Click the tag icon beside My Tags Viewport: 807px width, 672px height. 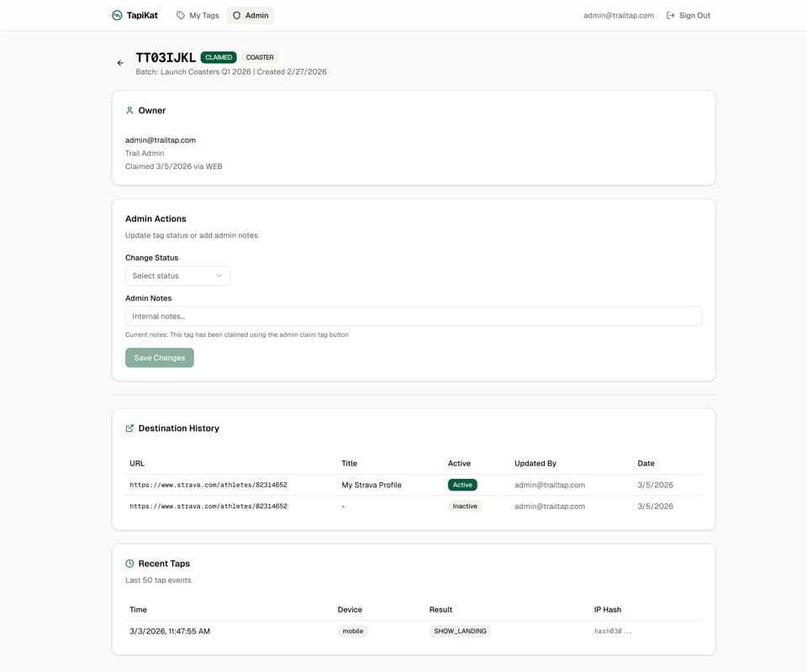[x=181, y=15]
